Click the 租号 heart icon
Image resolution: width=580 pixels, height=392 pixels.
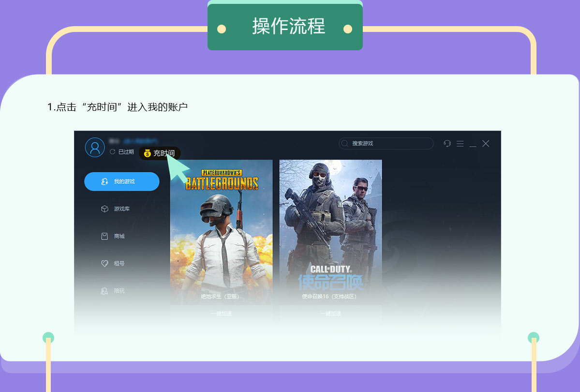coord(104,263)
